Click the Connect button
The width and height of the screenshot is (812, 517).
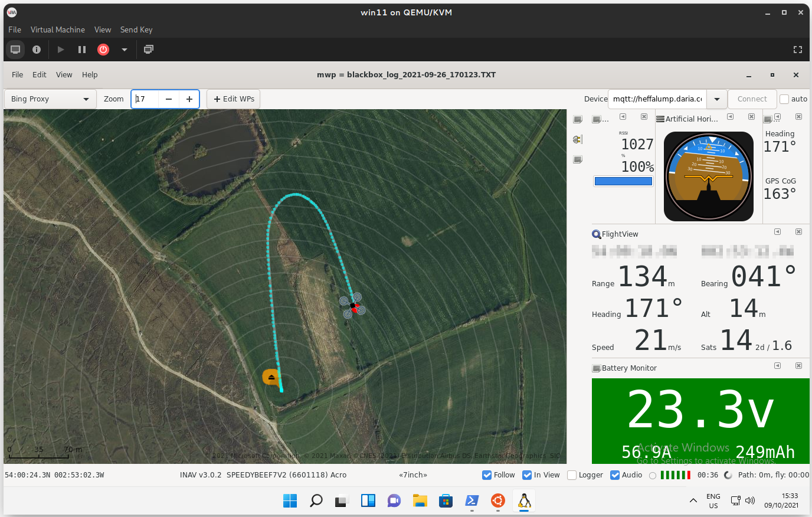point(752,99)
